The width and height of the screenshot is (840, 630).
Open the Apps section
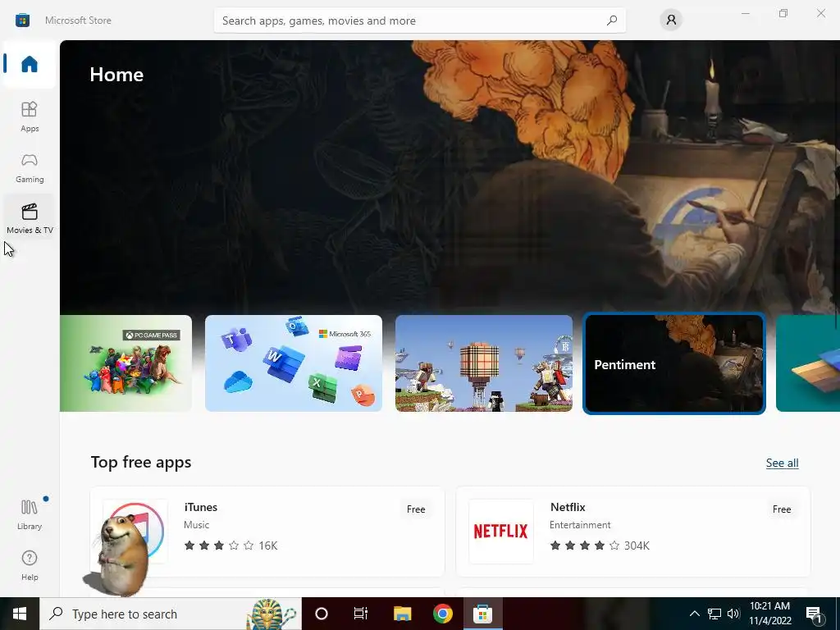pyautogui.click(x=30, y=116)
